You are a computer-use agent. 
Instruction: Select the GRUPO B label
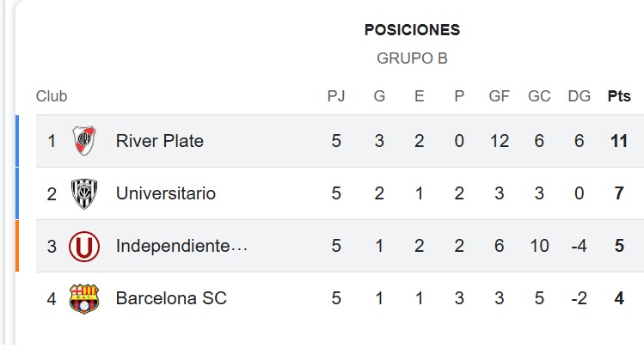[412, 58]
